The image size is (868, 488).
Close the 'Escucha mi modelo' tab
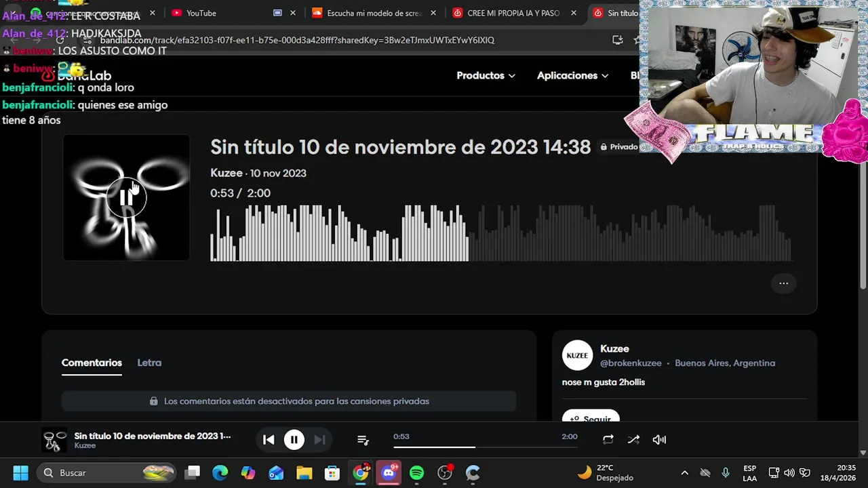point(433,13)
